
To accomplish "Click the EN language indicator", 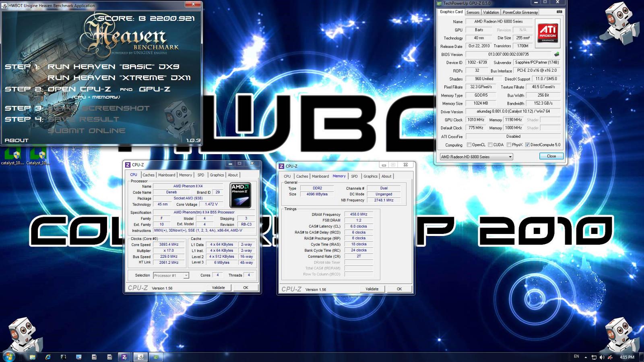I will click(576, 357).
